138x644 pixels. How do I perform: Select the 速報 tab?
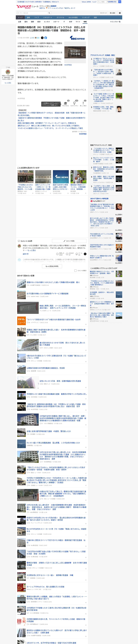[x=28, y=17]
